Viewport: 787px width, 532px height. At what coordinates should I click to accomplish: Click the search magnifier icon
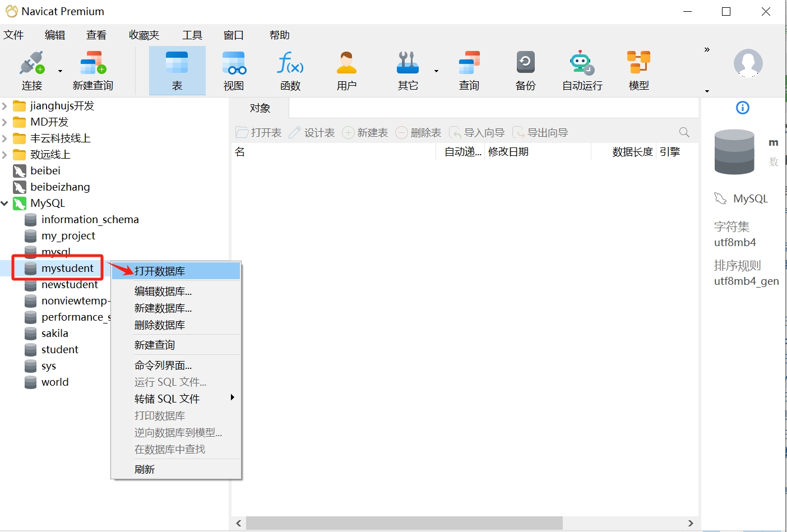684,132
